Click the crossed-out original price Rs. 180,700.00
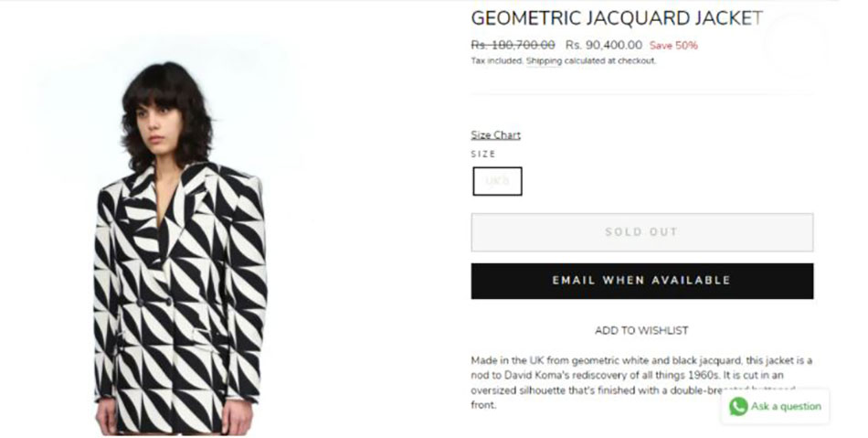Viewport: 868px width, 438px height. pyautogui.click(x=513, y=45)
